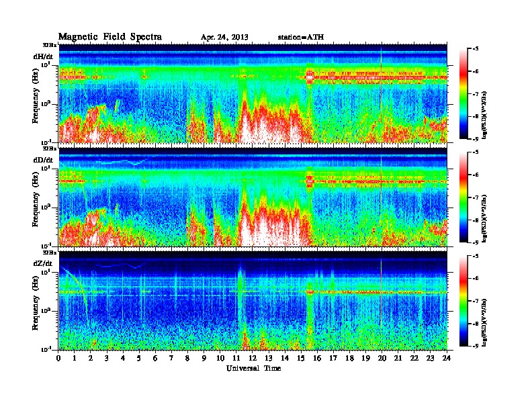Click the dZ/dt panel color scale bar
Viewport: 532px width, 411px height.
[x=463, y=301]
